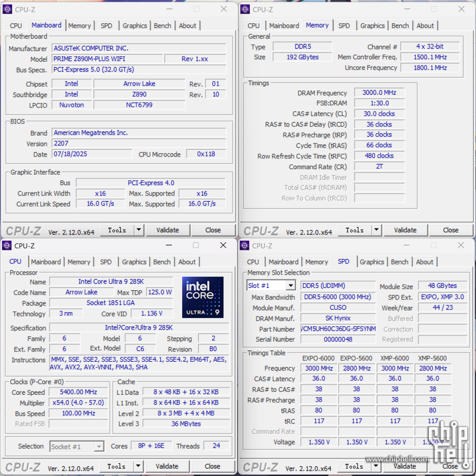
Task: Click the CPU-Z icon in the Mainboard window title bar
Action: coord(8,9)
